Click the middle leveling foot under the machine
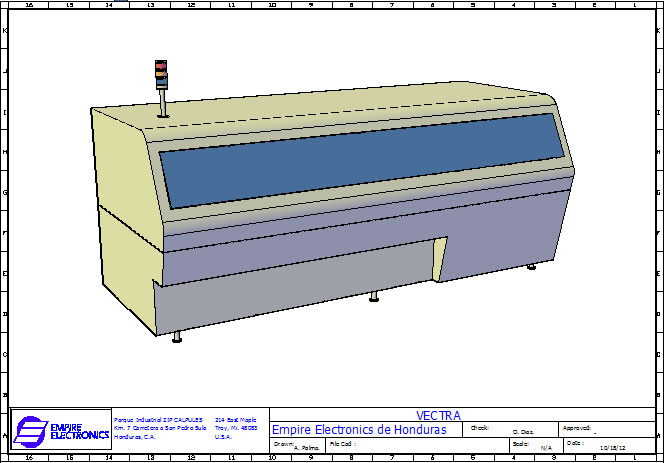Viewport: 666px width, 463px height. [x=375, y=295]
